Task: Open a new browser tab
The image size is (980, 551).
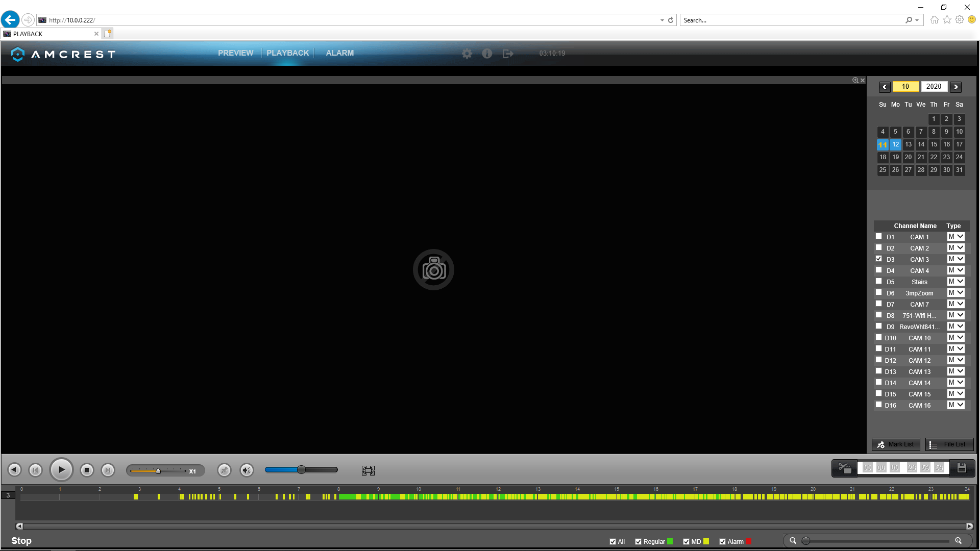Action: [107, 34]
